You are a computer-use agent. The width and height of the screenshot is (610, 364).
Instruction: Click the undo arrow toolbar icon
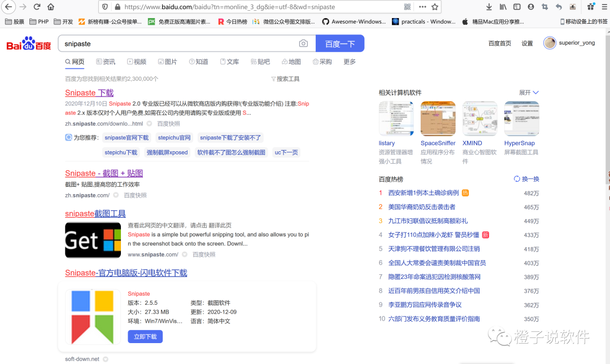559,7
